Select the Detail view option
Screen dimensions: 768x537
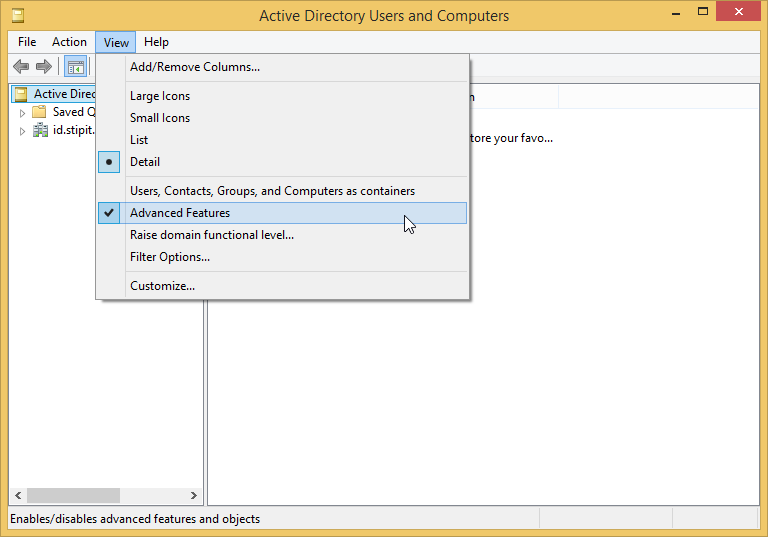[x=282, y=162]
